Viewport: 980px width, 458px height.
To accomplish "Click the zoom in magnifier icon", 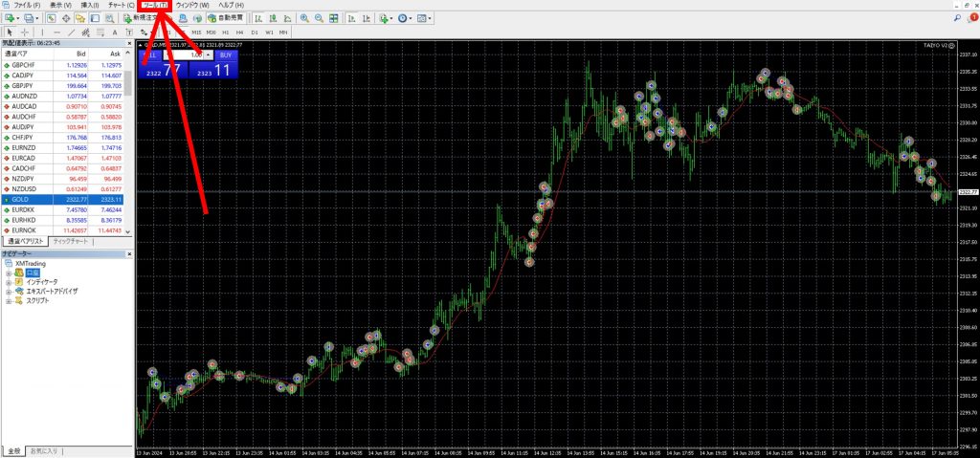I will point(304,18).
